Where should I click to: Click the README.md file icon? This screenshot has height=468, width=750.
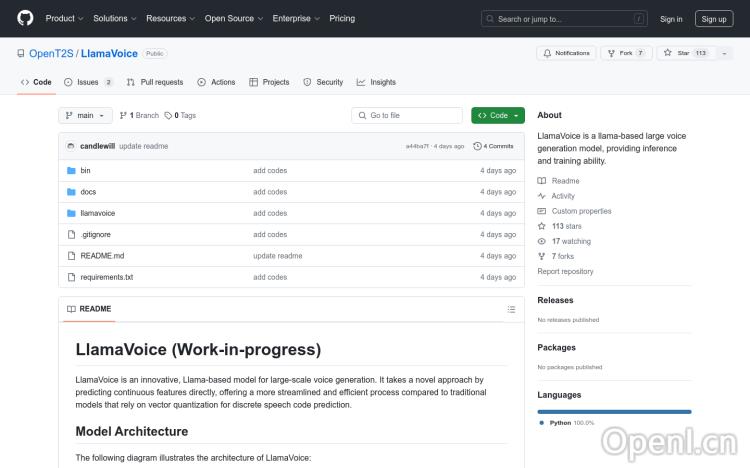(x=71, y=256)
